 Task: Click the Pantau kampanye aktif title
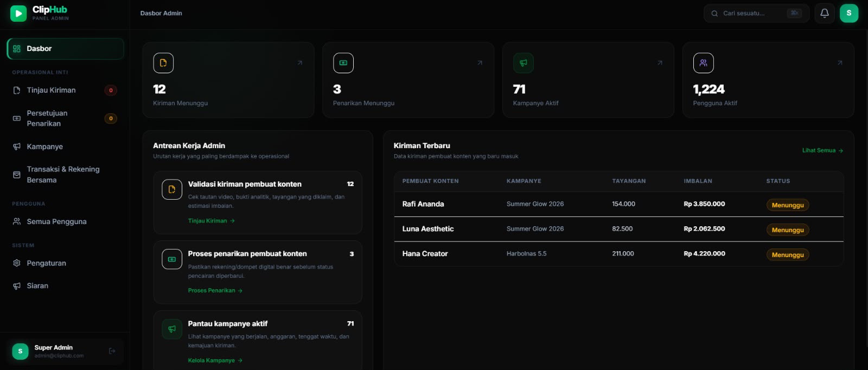click(x=228, y=324)
